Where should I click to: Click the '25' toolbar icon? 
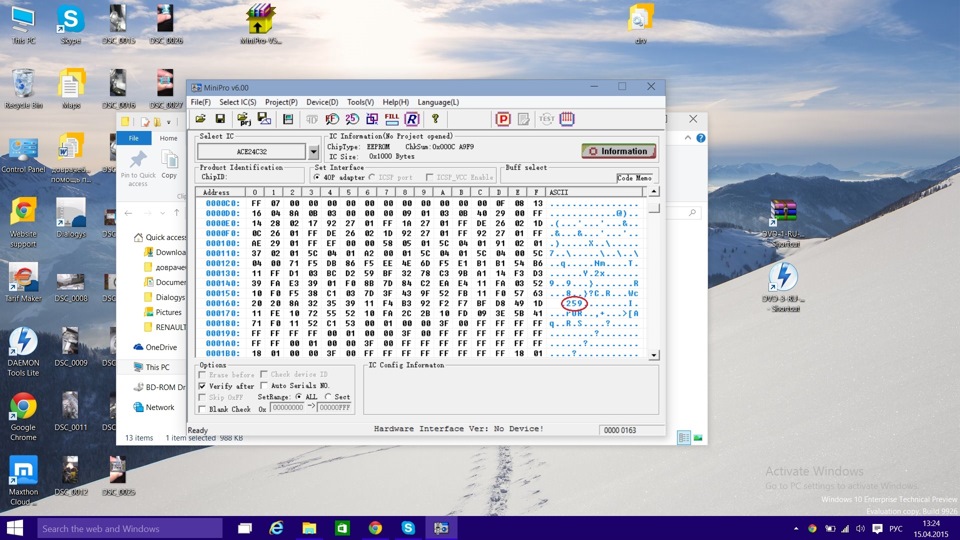352,119
